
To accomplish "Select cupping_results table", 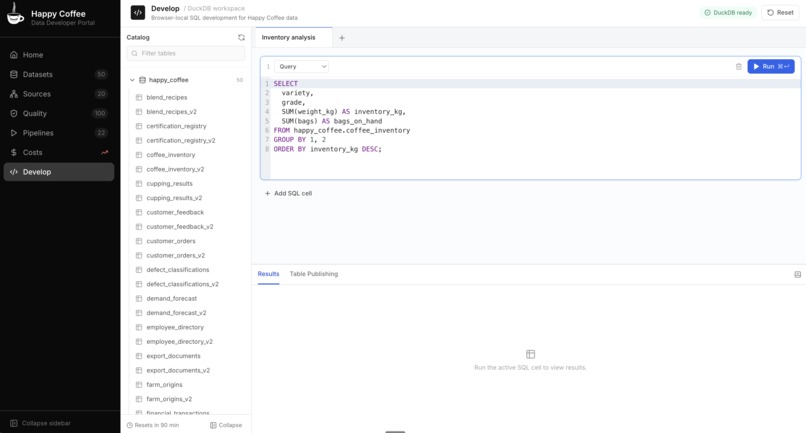I will pos(170,184).
